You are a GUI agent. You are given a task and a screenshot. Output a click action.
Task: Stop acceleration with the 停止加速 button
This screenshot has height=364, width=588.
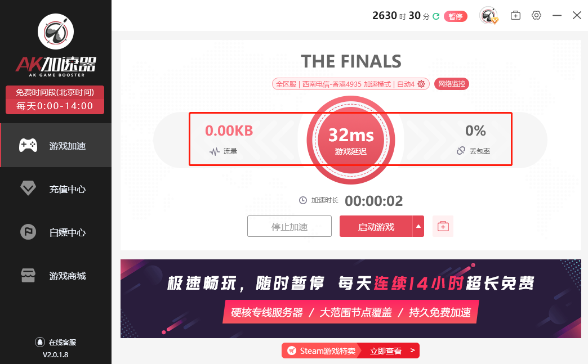pyautogui.click(x=289, y=226)
